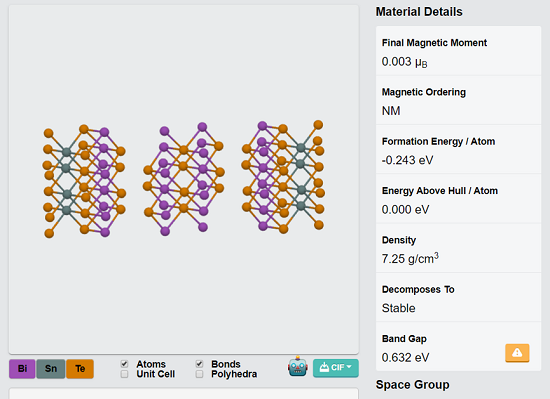The width and height of the screenshot is (550, 399).
Task: Click the Band Gap value 0.632 eV
Action: pos(405,358)
